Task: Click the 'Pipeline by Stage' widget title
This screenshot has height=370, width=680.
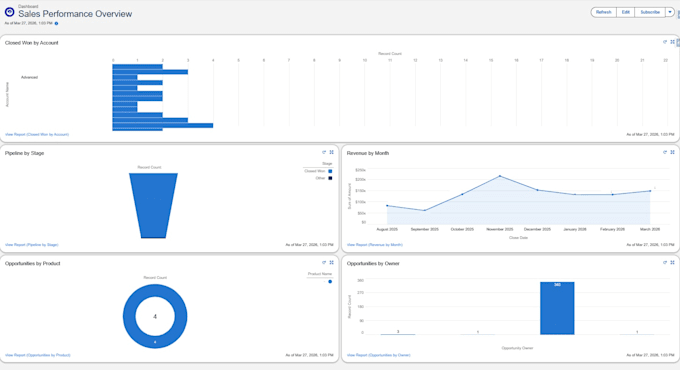Action: tap(24, 153)
